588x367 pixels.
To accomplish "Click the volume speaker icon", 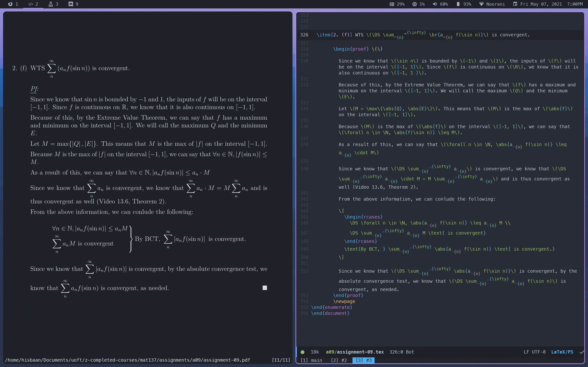I will point(435,4).
